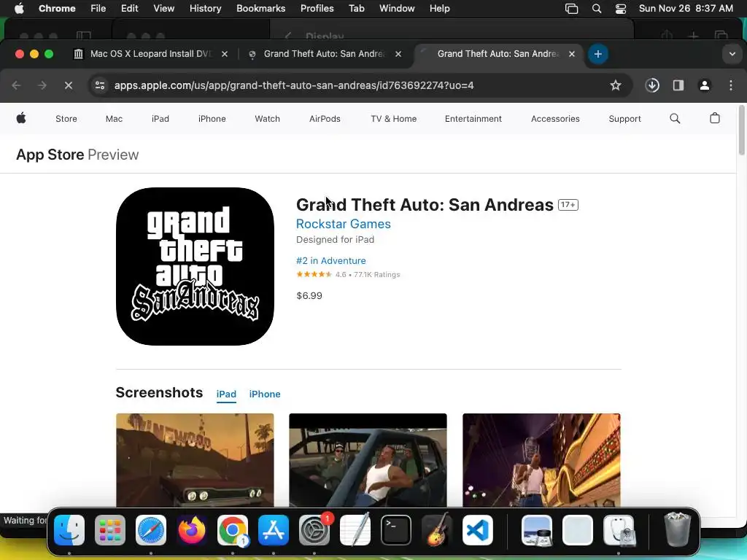
Task: Show iPhone screenshots tab
Action: 264,394
